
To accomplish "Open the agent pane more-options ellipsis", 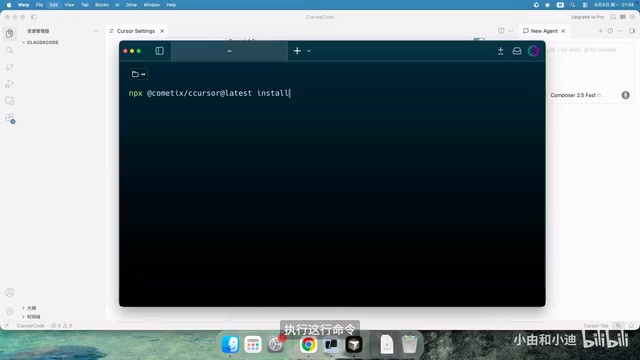I will [x=620, y=31].
